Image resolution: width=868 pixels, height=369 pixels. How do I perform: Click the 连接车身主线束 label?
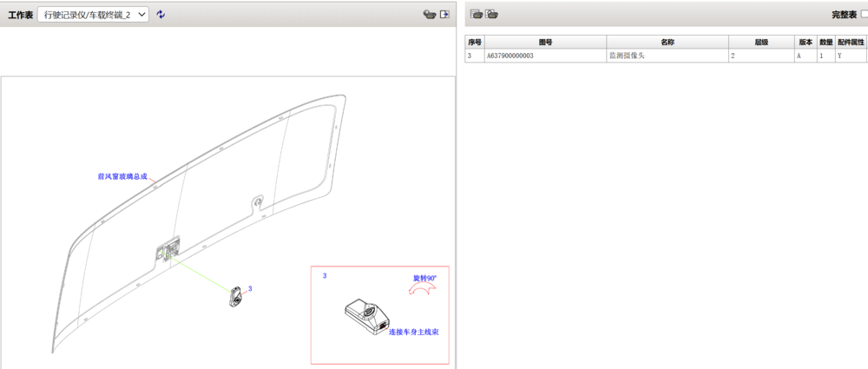[x=414, y=332]
